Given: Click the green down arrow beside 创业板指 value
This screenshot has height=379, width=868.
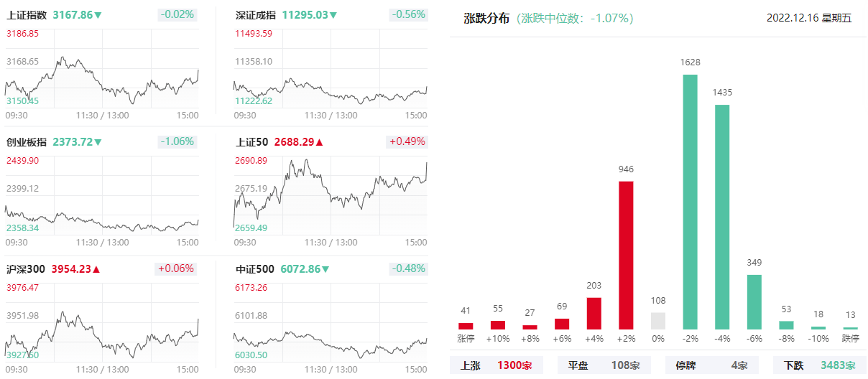Looking at the screenshot, I should tap(98, 142).
